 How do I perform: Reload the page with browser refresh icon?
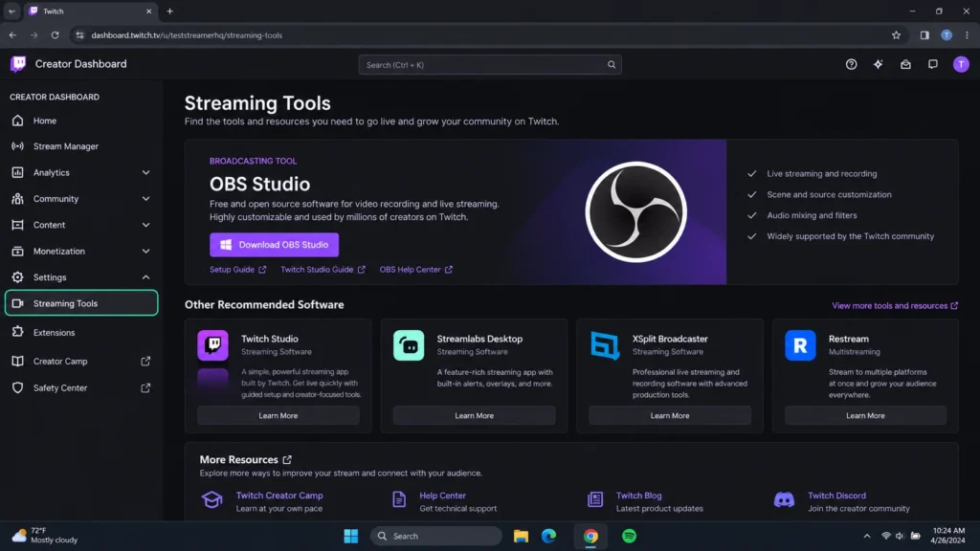[x=55, y=35]
